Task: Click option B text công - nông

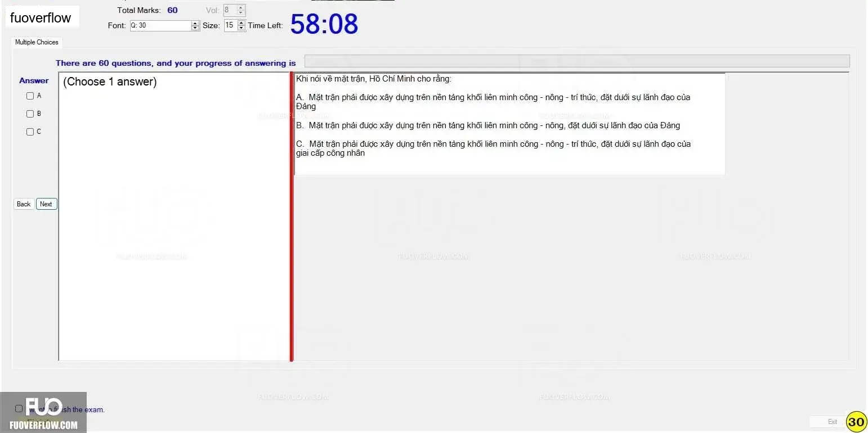Action: [x=488, y=125]
